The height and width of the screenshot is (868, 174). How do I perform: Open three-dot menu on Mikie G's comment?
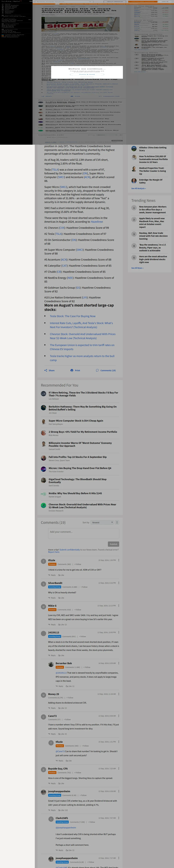coord(119,606)
